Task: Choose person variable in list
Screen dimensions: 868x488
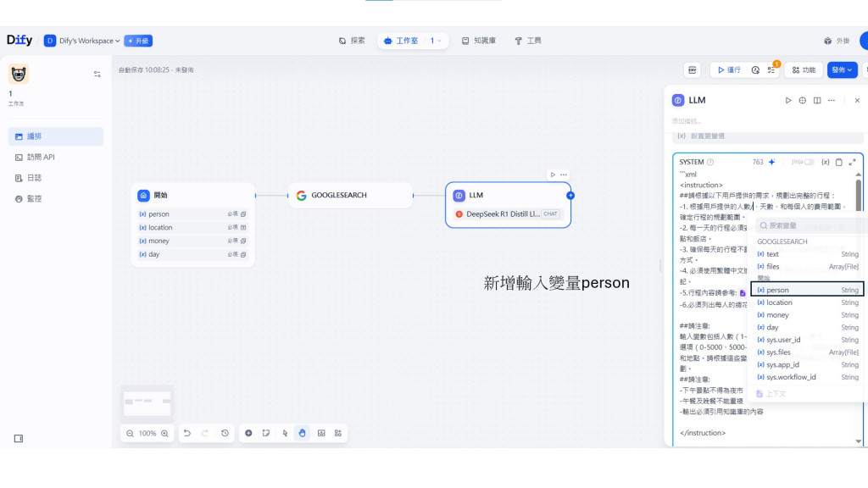Action: pos(808,290)
